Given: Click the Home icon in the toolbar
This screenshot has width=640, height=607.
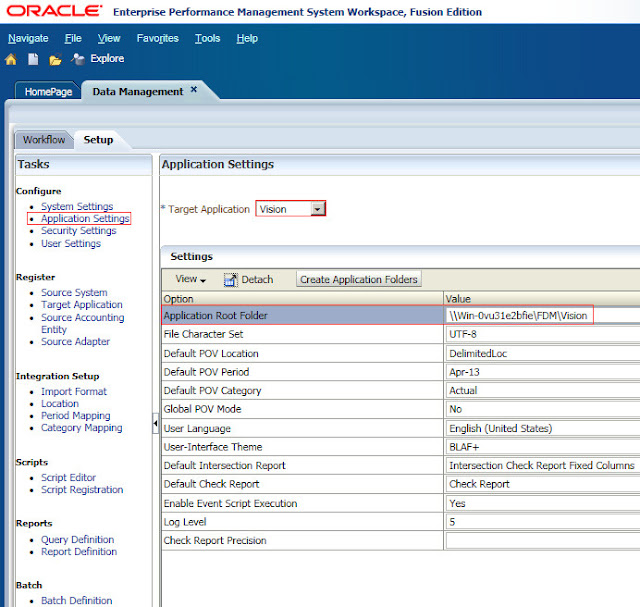Looking at the screenshot, I should pyautogui.click(x=11, y=59).
